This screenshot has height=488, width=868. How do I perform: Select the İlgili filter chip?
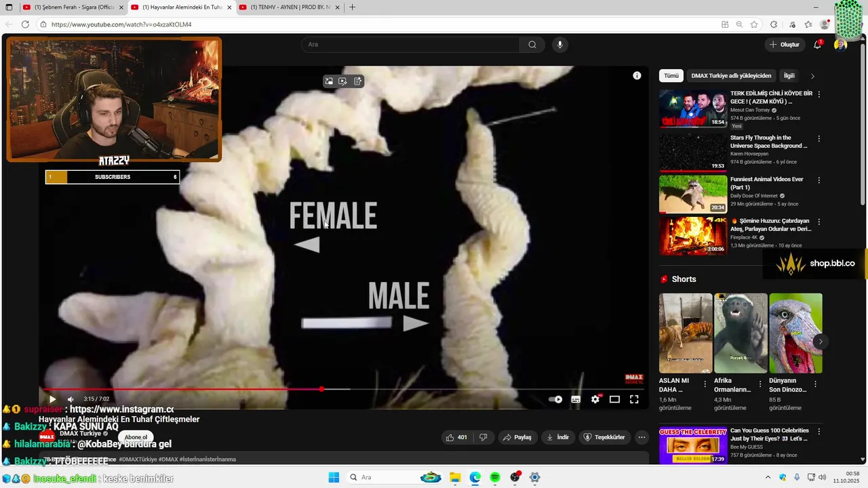tap(789, 76)
